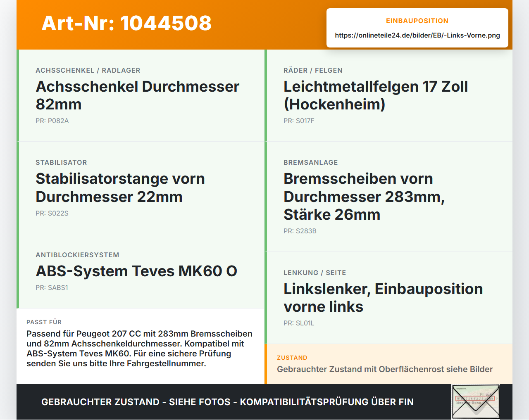Select the Linkslenker, Einbauposition vorne links title
The width and height of the screenshot is (529, 420).
(x=383, y=298)
